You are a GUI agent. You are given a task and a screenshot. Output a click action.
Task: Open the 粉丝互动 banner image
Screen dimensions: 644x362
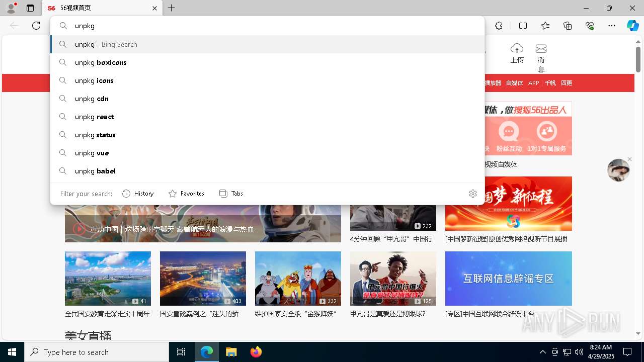click(x=528, y=128)
